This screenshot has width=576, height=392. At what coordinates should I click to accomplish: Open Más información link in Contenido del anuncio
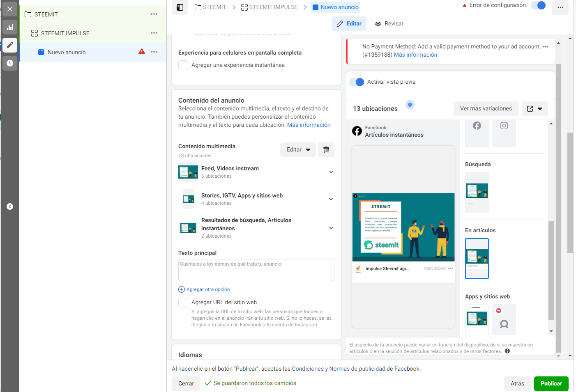tap(309, 125)
